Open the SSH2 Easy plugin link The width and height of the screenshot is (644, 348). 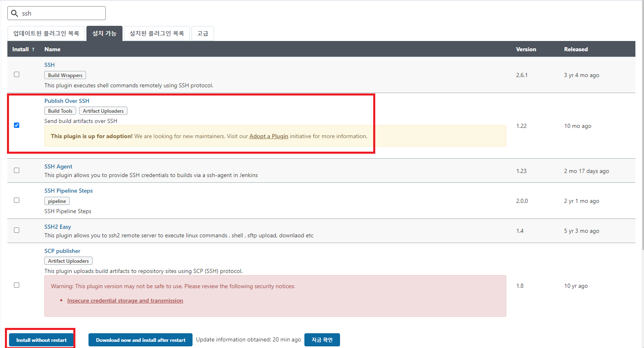click(58, 227)
